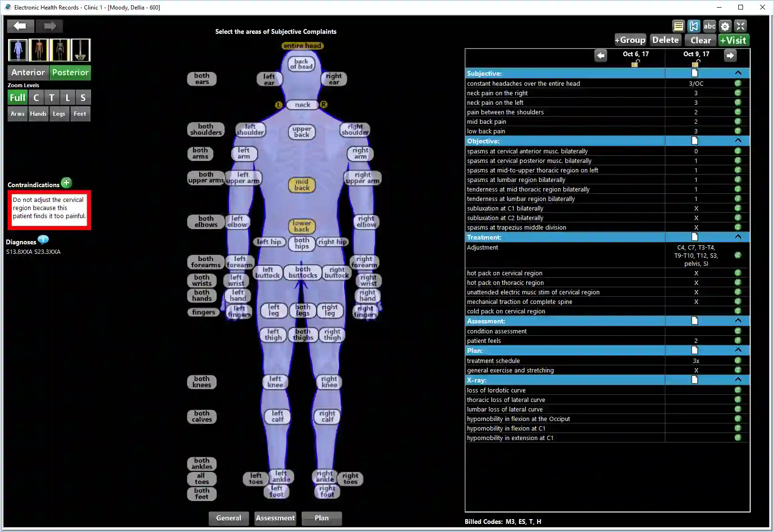Click the full-screen expand icon

point(741,26)
